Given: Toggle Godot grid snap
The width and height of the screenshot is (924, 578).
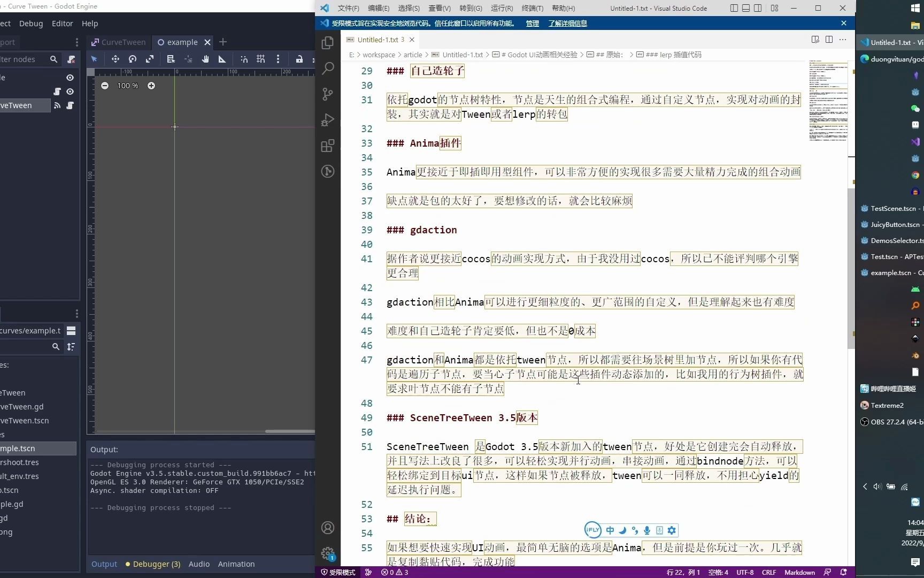Looking at the screenshot, I should [x=261, y=59].
